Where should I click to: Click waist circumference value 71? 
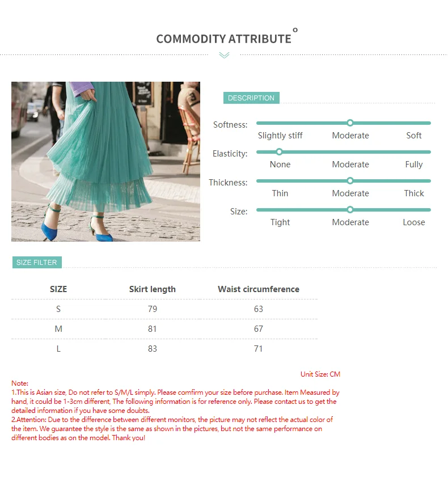[x=258, y=349]
